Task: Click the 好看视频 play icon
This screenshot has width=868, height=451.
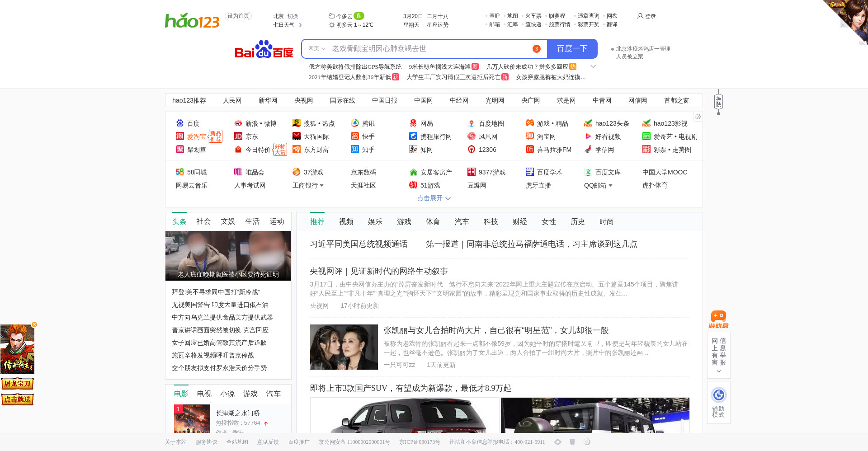Action: [588, 136]
